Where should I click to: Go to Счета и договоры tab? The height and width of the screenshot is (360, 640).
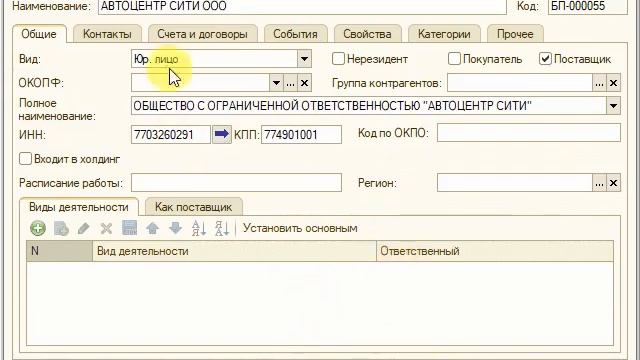202,34
